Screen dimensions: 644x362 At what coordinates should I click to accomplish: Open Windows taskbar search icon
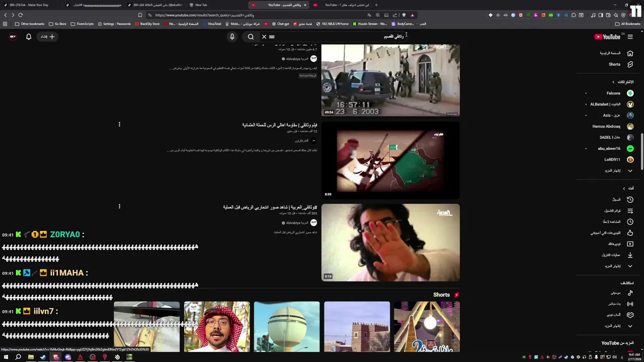[x=18, y=357]
